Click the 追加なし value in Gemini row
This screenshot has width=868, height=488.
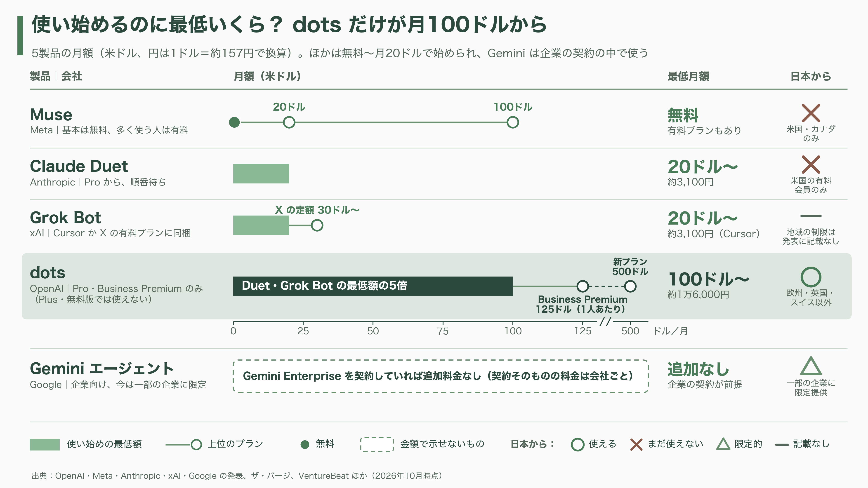click(698, 369)
